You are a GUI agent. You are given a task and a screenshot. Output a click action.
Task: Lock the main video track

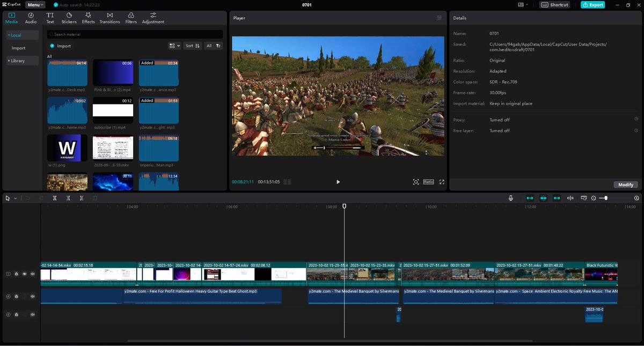tap(17, 274)
